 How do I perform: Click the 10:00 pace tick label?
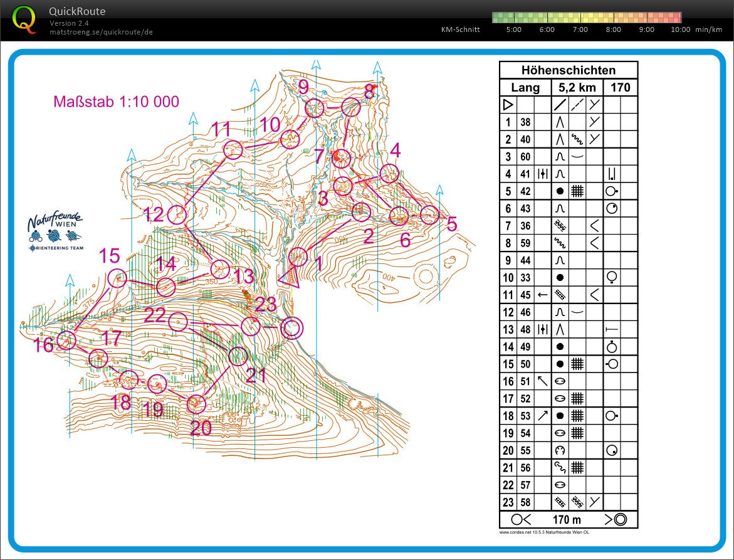[680, 29]
